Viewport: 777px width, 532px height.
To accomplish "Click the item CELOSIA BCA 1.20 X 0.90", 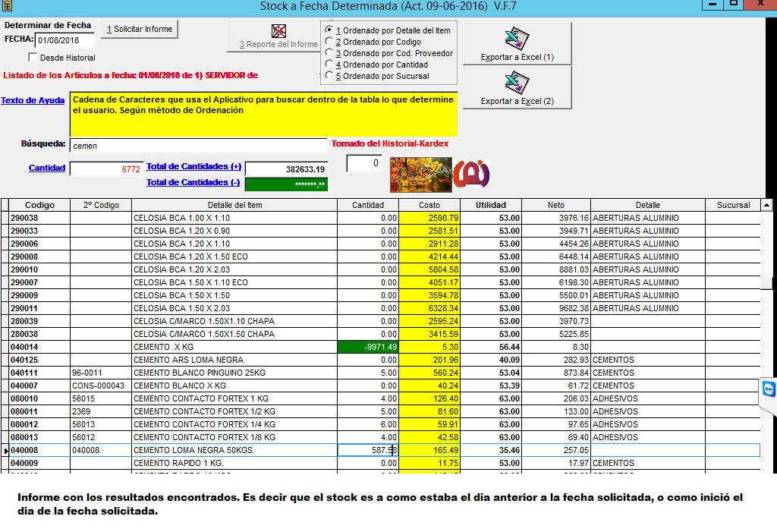I will [x=234, y=231].
